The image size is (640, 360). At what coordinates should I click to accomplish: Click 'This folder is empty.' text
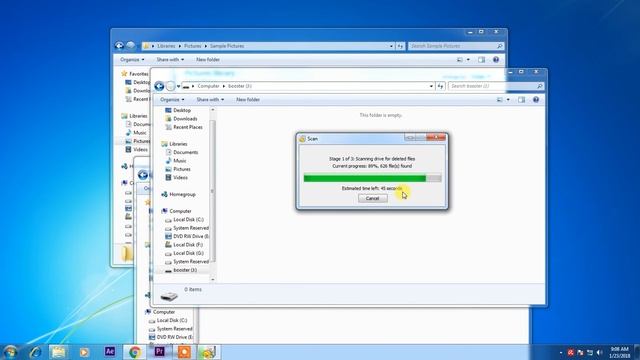(380, 116)
